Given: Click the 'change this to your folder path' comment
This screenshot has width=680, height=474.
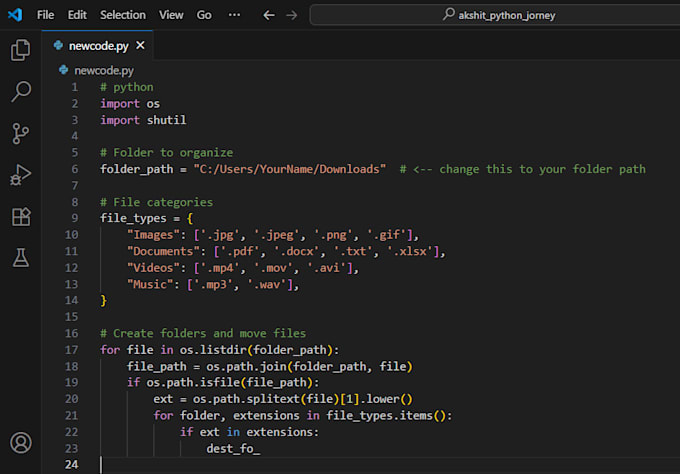Looking at the screenshot, I should [x=543, y=169].
